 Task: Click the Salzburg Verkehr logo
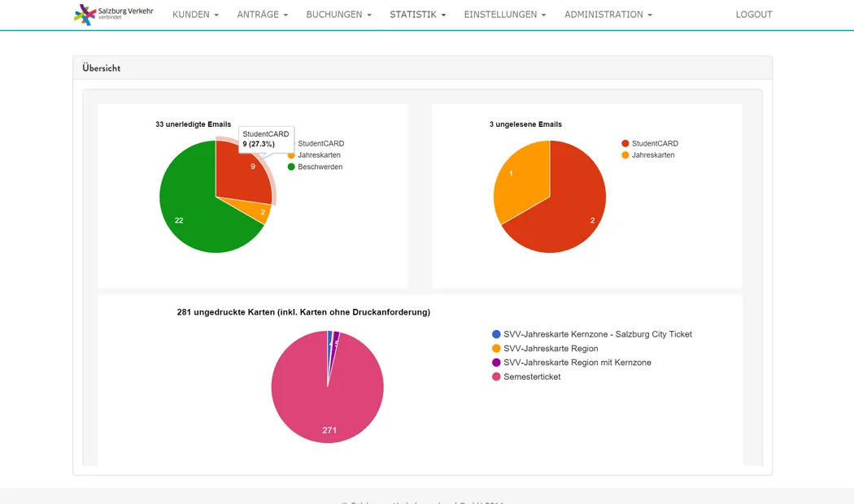[x=113, y=15]
